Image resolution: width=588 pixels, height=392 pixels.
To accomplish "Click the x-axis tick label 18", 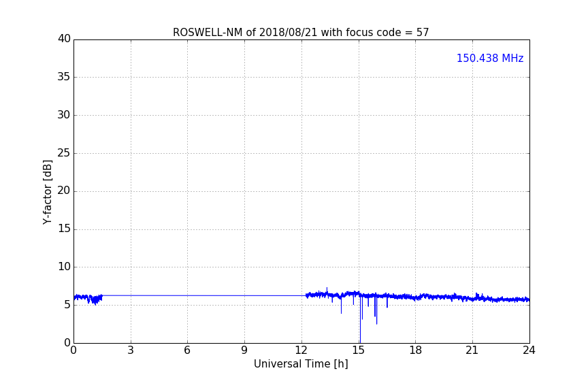I will [416, 350].
